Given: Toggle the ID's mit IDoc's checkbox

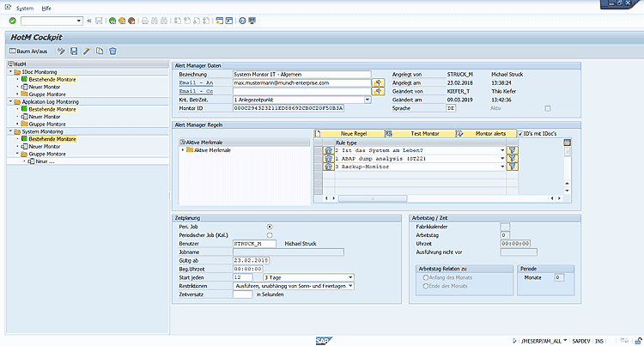Looking at the screenshot, I should click(520, 134).
